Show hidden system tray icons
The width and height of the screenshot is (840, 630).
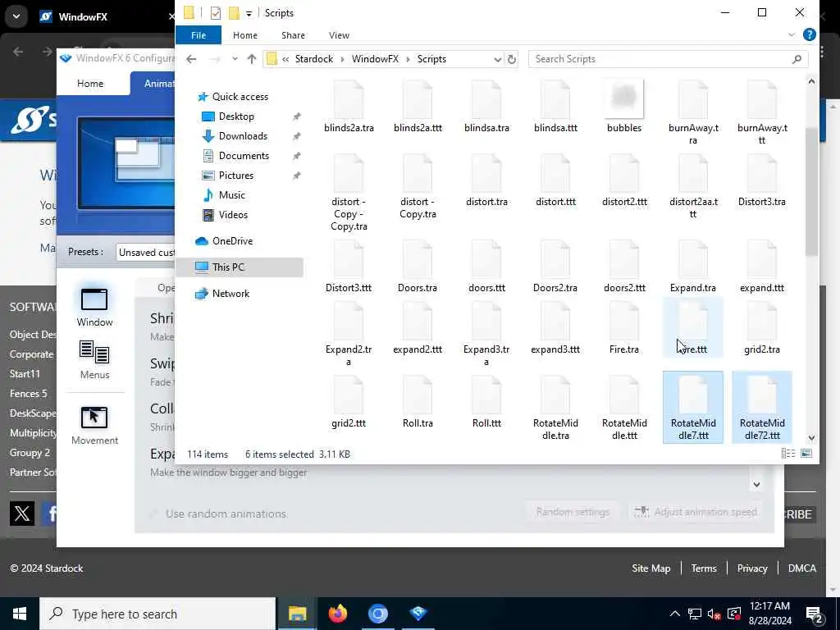pyautogui.click(x=674, y=614)
